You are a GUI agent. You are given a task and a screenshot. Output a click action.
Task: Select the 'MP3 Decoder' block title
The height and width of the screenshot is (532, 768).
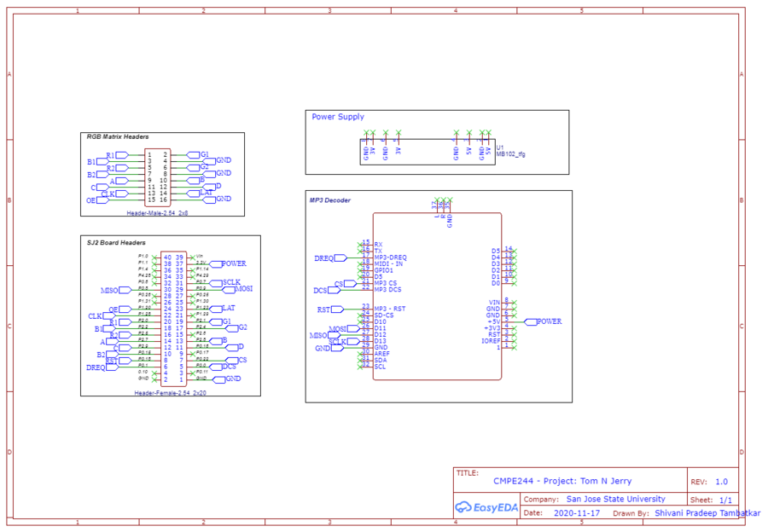tap(329, 200)
